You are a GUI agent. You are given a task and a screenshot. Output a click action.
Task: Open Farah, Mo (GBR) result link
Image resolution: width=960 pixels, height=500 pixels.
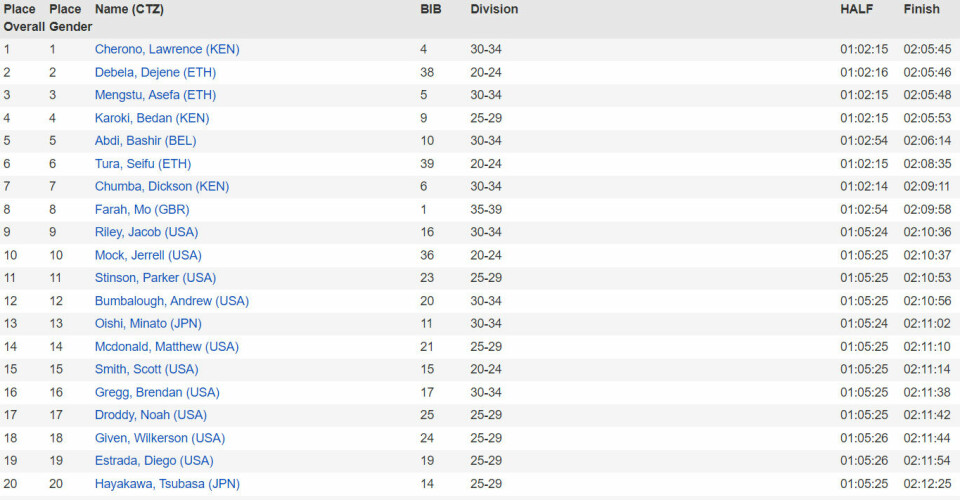pyautogui.click(x=142, y=210)
